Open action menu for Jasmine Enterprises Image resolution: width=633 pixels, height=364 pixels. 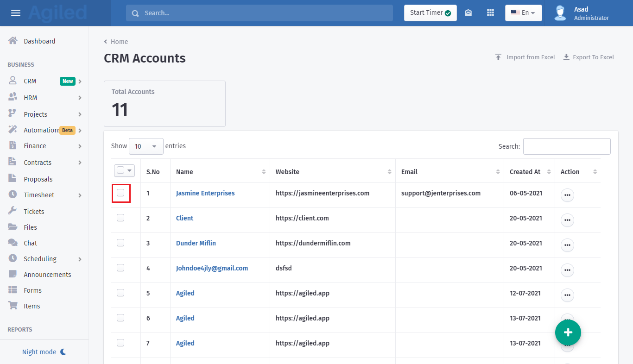click(567, 195)
